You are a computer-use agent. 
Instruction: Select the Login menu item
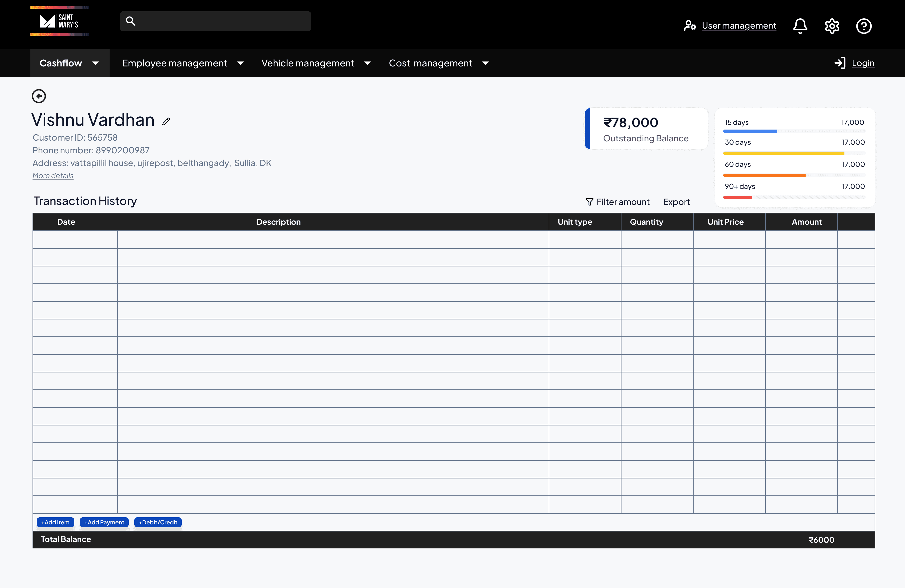coord(863,63)
